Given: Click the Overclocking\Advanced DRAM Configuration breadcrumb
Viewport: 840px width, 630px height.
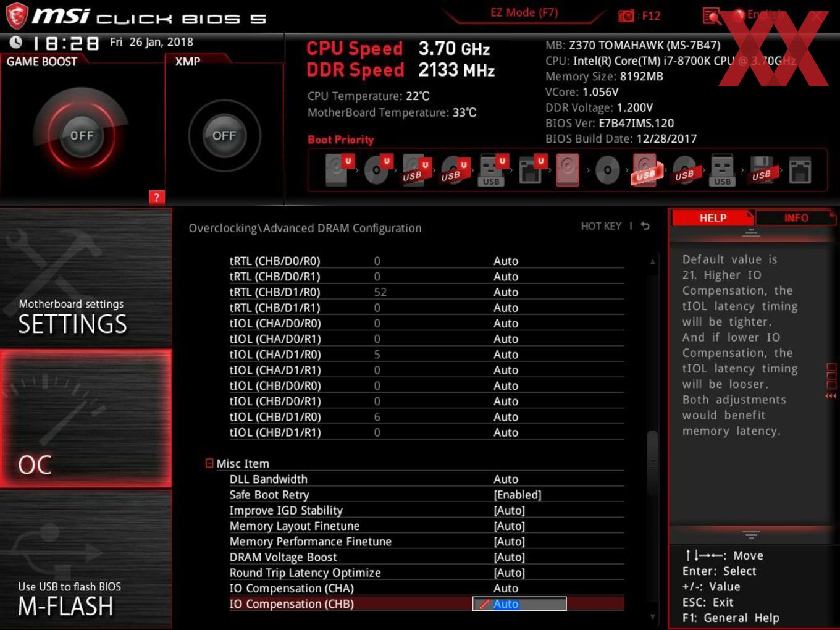Looking at the screenshot, I should 305,228.
